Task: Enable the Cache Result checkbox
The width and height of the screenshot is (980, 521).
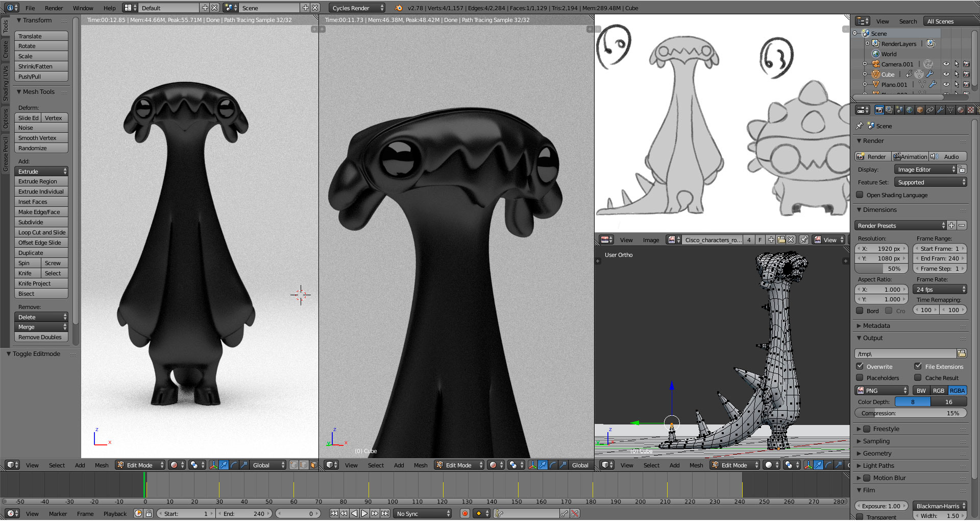Action: (918, 377)
